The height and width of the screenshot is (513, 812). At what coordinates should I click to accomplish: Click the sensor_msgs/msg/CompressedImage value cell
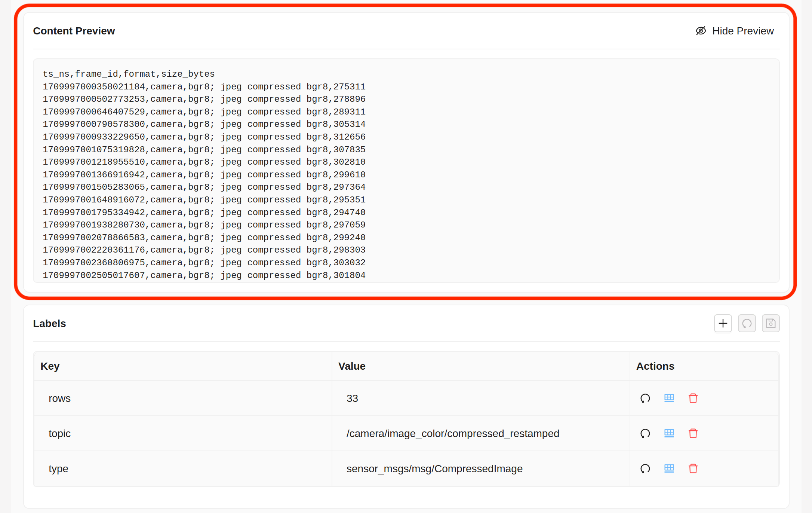tap(434, 468)
